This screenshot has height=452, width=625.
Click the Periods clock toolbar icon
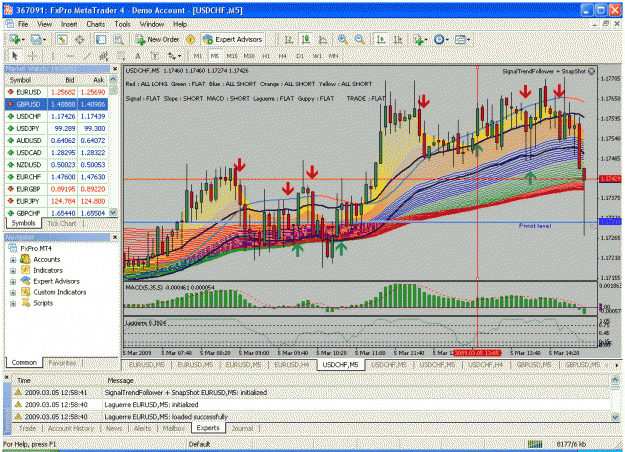pos(439,39)
